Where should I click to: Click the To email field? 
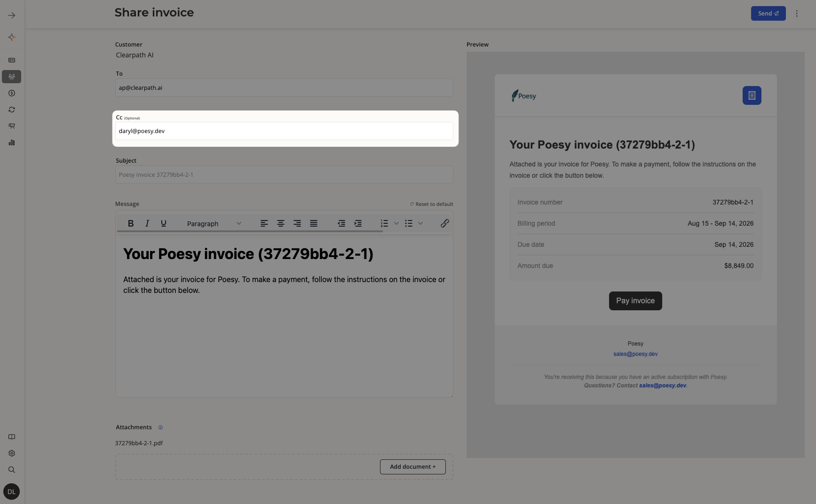click(284, 88)
